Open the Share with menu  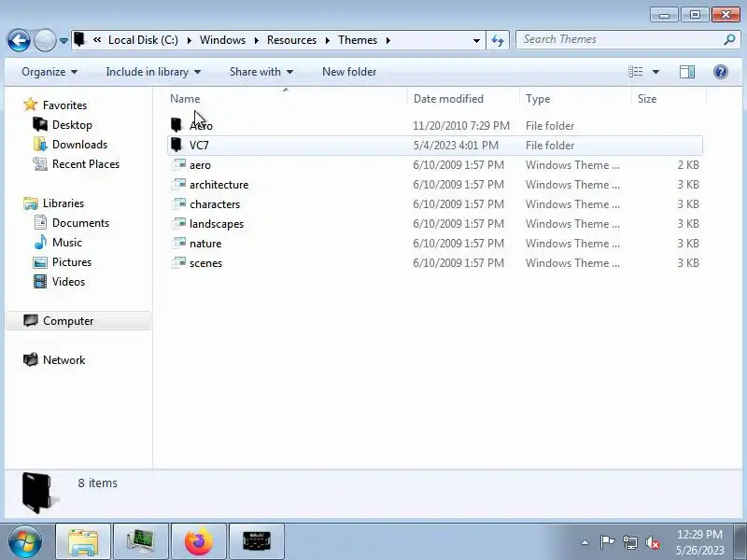[261, 72]
